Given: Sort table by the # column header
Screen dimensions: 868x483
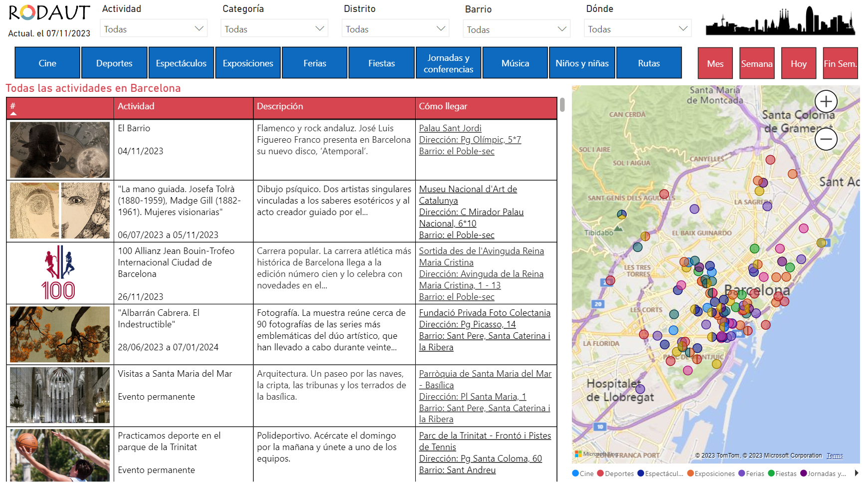Looking at the screenshot, I should pyautogui.click(x=60, y=107).
